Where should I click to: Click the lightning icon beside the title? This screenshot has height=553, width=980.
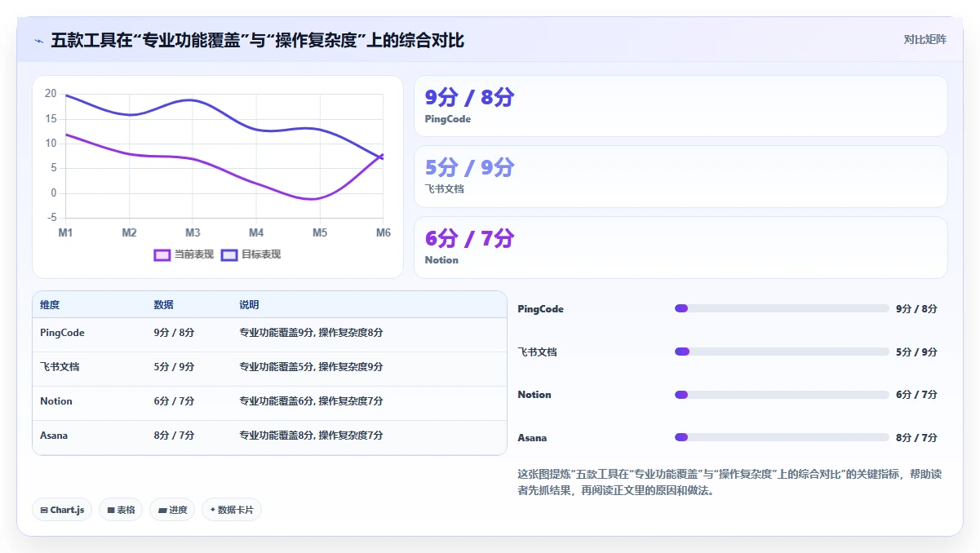tap(38, 41)
